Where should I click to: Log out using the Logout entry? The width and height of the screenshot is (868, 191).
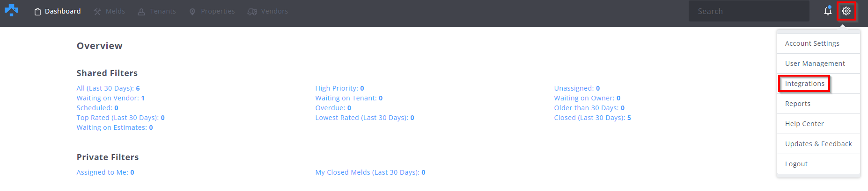(x=796, y=164)
